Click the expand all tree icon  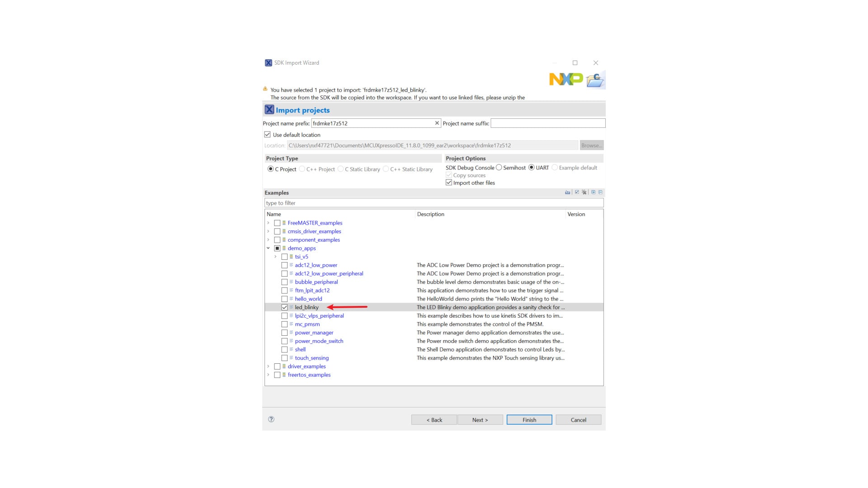pos(594,192)
